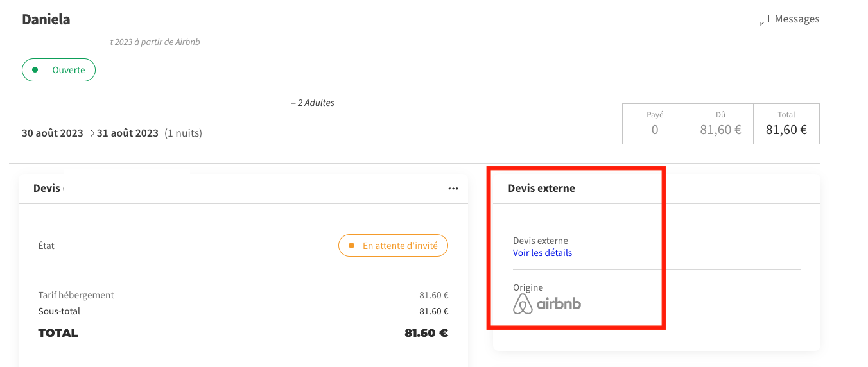Click the Airbnb logo under Origine
The height and width of the screenshot is (367, 868).
point(547,303)
